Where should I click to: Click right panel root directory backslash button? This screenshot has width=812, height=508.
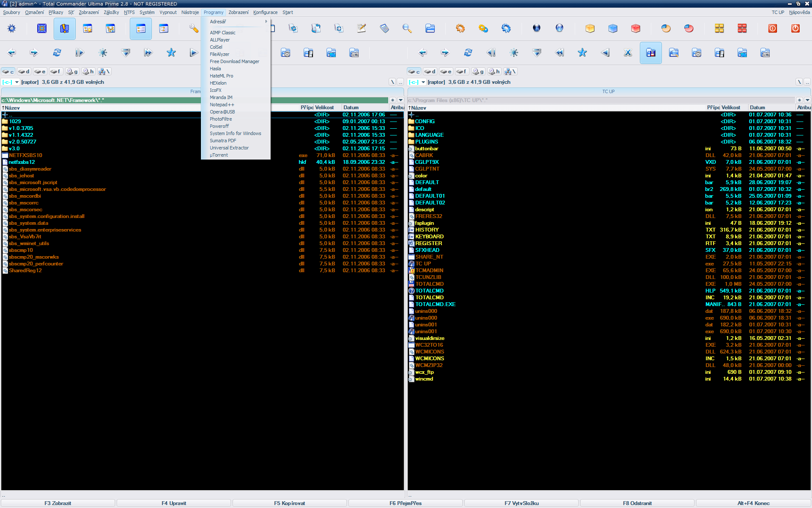799,82
